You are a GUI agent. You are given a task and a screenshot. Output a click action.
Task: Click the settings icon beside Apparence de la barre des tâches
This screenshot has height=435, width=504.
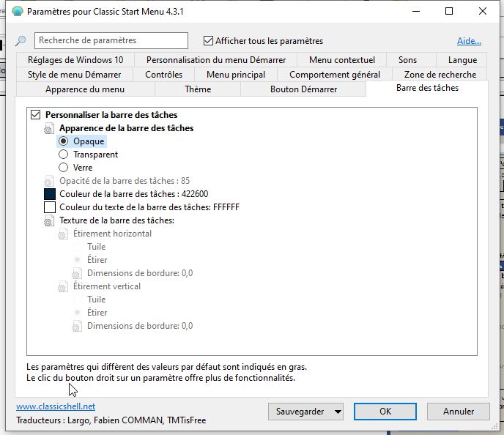[49, 128]
